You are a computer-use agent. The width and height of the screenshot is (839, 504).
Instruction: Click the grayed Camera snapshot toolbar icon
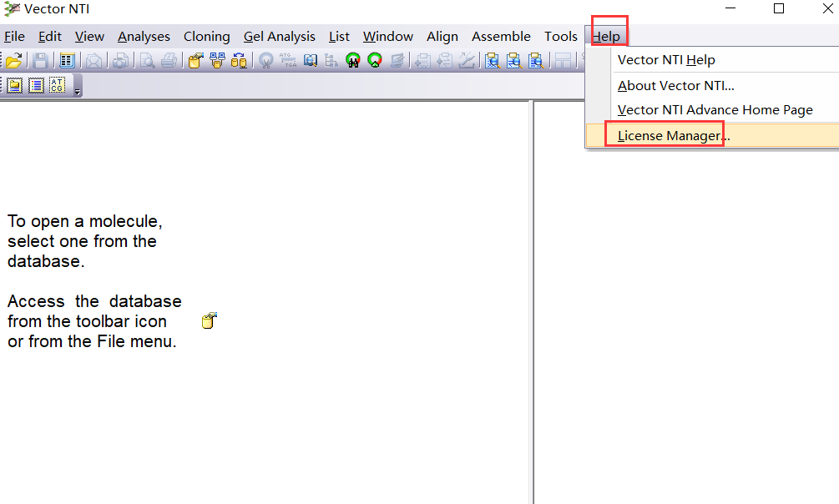pyautogui.click(x=120, y=60)
